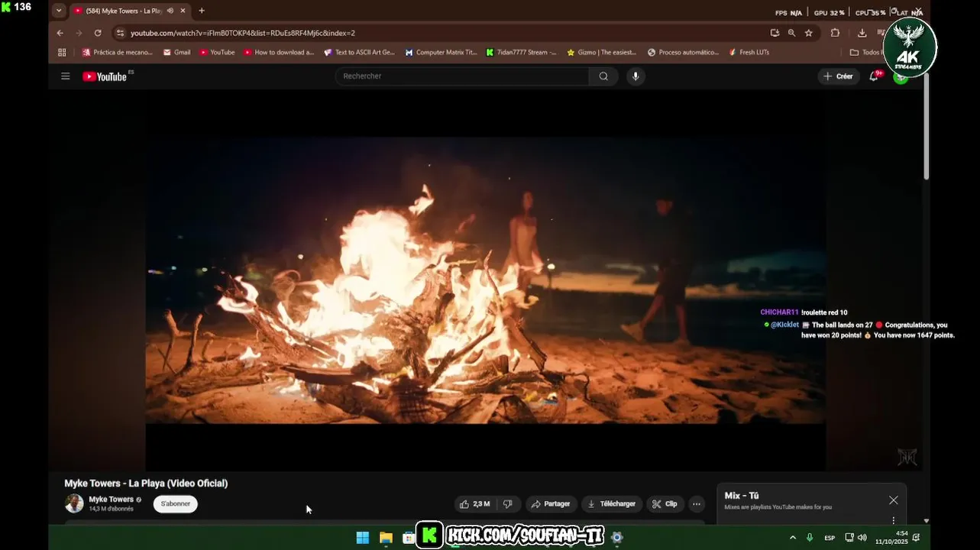This screenshot has width=980, height=550.
Task: Click the video title Myke Towers - La Playa
Action: click(146, 484)
